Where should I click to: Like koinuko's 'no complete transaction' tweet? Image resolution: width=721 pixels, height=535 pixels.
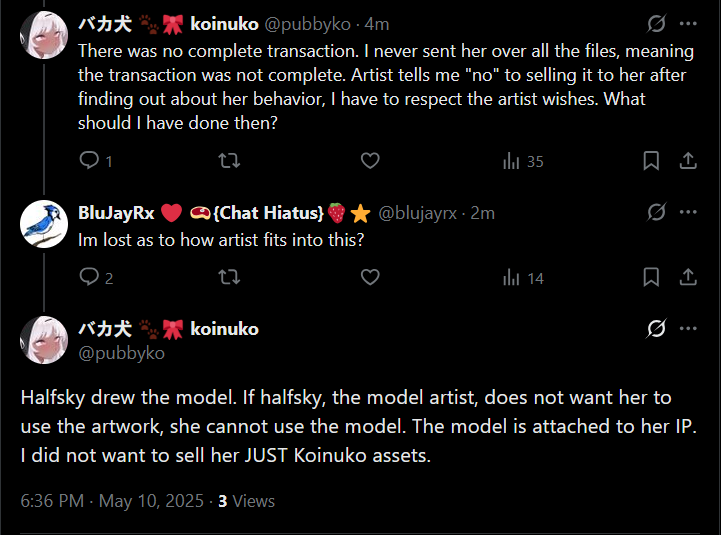click(x=370, y=161)
